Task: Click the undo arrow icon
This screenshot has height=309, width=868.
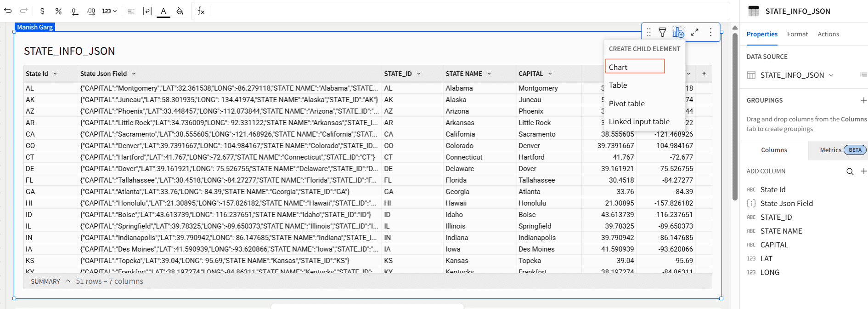Action: 8,11
